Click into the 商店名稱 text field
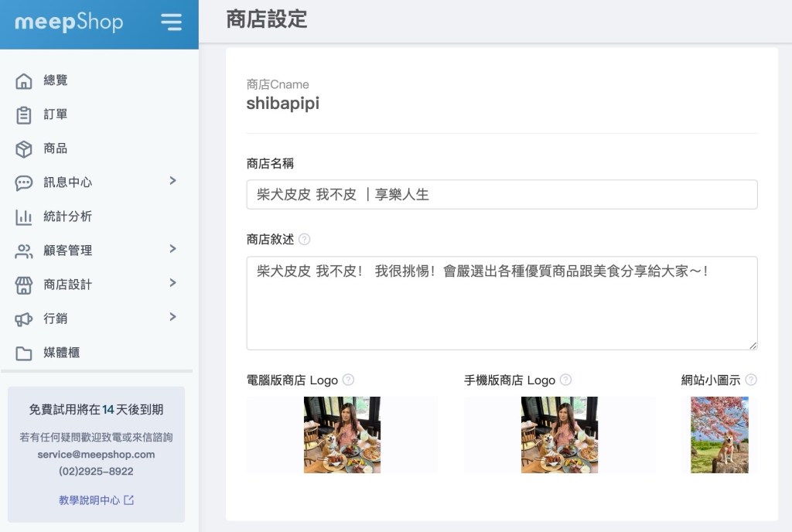Viewport: 792px width, 532px height. (x=501, y=195)
